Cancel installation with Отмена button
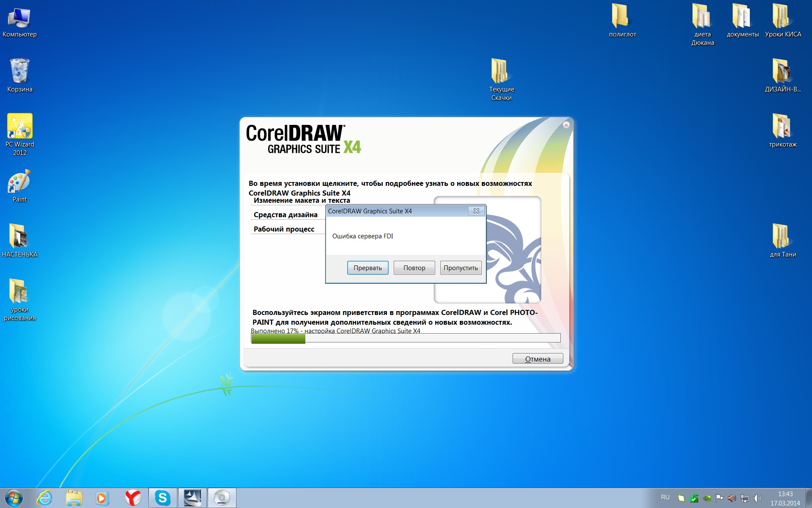This screenshot has width=812, height=508. [538, 359]
